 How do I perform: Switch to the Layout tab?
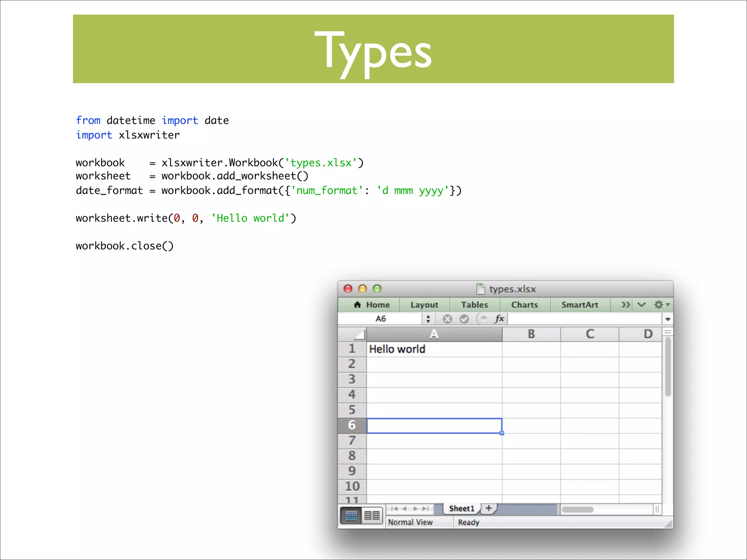coord(424,305)
